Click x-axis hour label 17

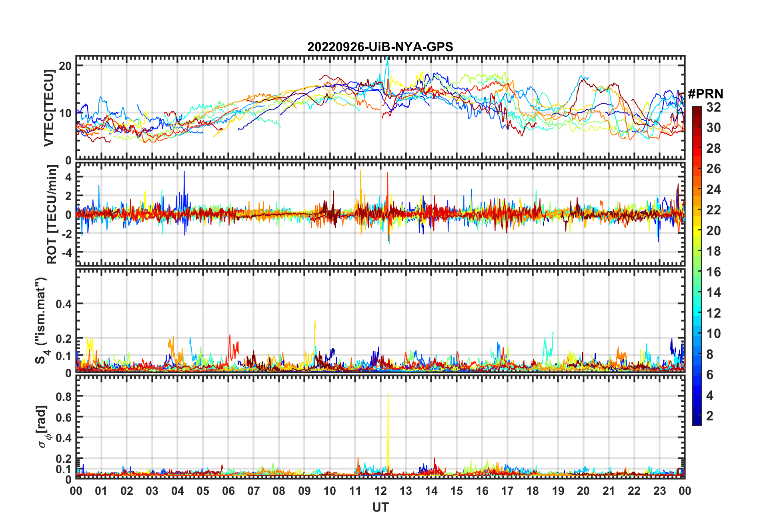click(507, 491)
